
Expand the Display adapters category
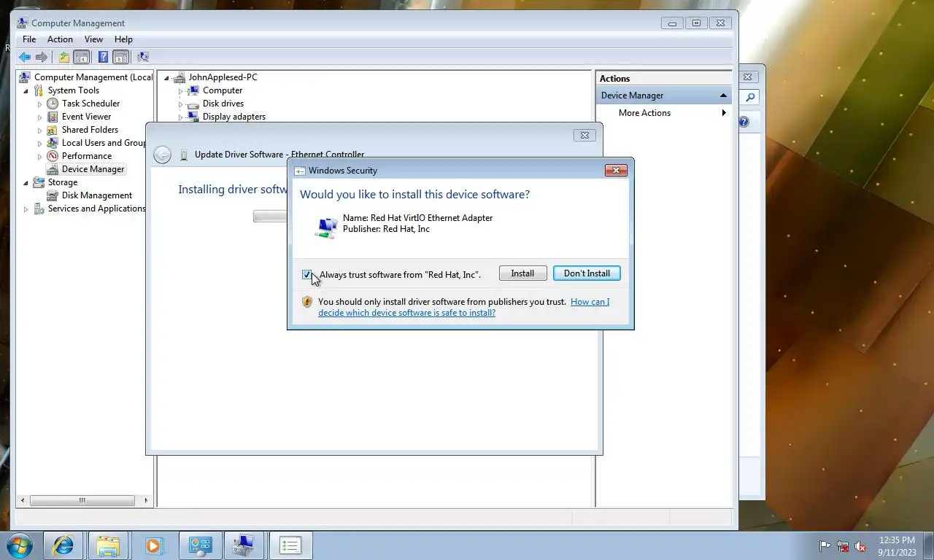tap(180, 117)
